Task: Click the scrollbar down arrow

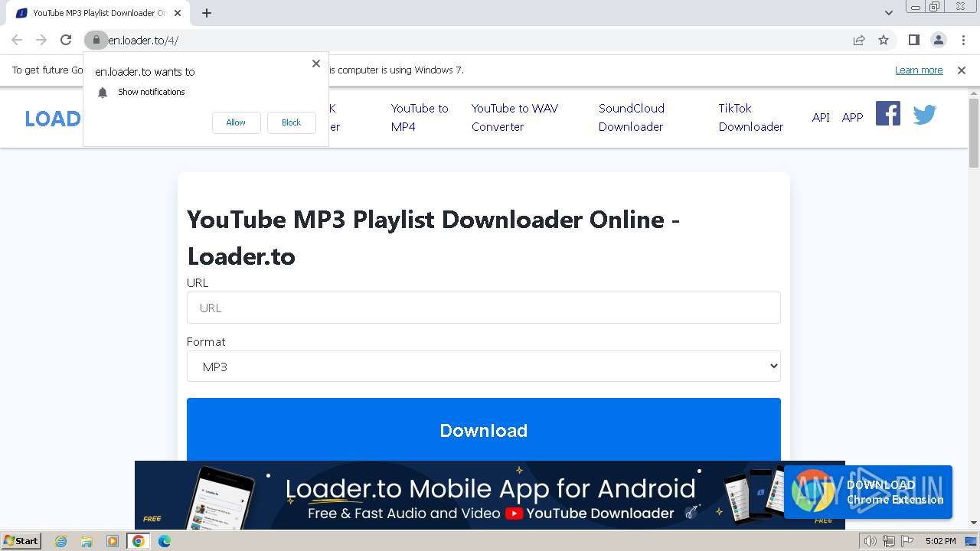Action: [x=974, y=523]
